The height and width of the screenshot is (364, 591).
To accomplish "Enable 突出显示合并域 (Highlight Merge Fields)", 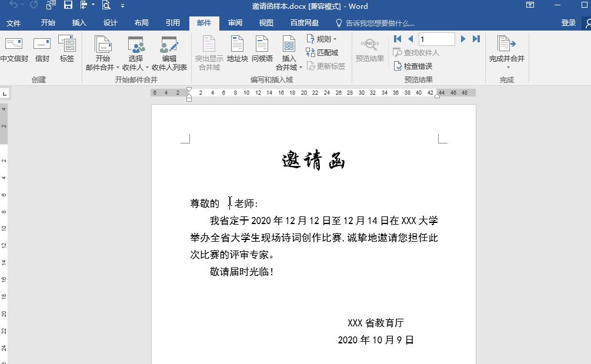I will [x=209, y=50].
